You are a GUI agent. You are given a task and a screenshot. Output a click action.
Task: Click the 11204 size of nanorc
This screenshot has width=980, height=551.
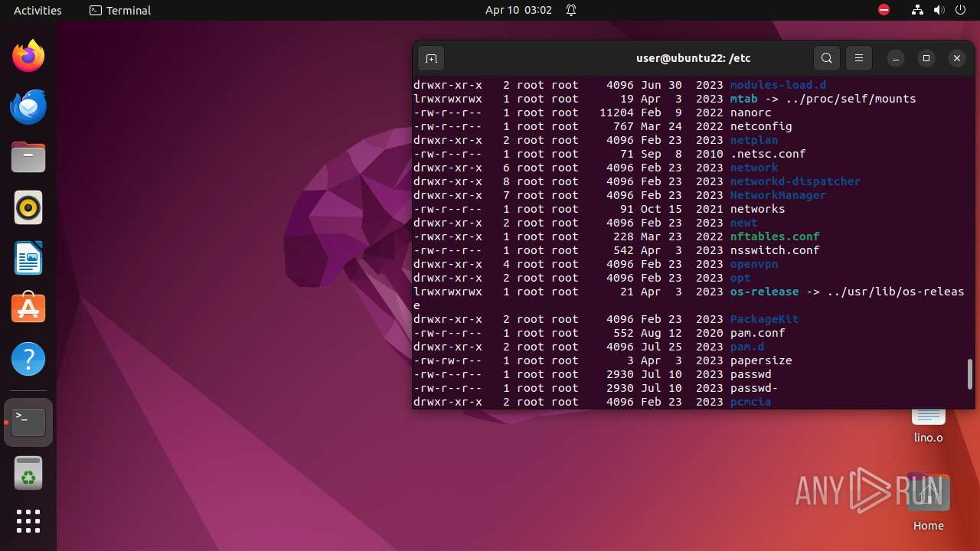[616, 112]
